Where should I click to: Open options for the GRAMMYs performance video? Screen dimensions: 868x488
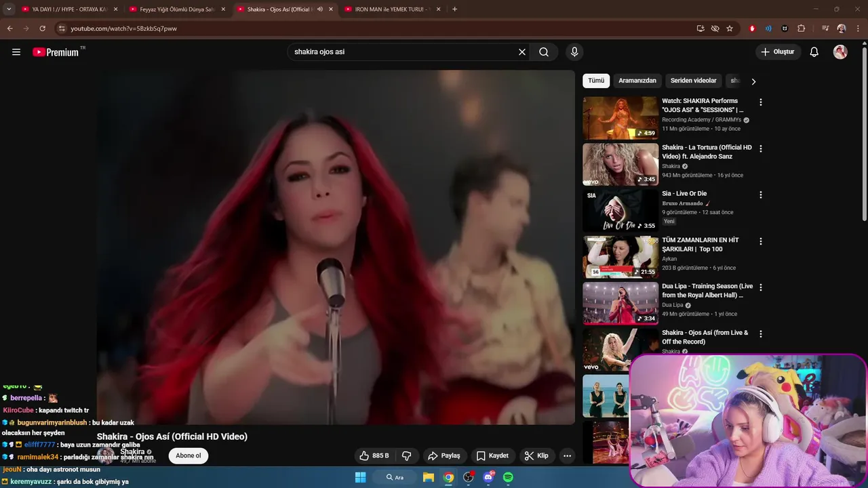(760, 102)
